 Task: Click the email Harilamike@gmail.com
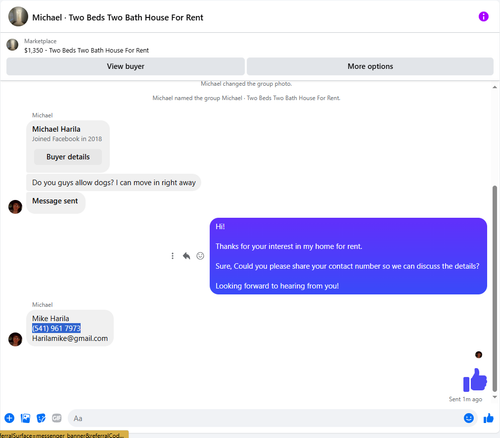pos(70,338)
